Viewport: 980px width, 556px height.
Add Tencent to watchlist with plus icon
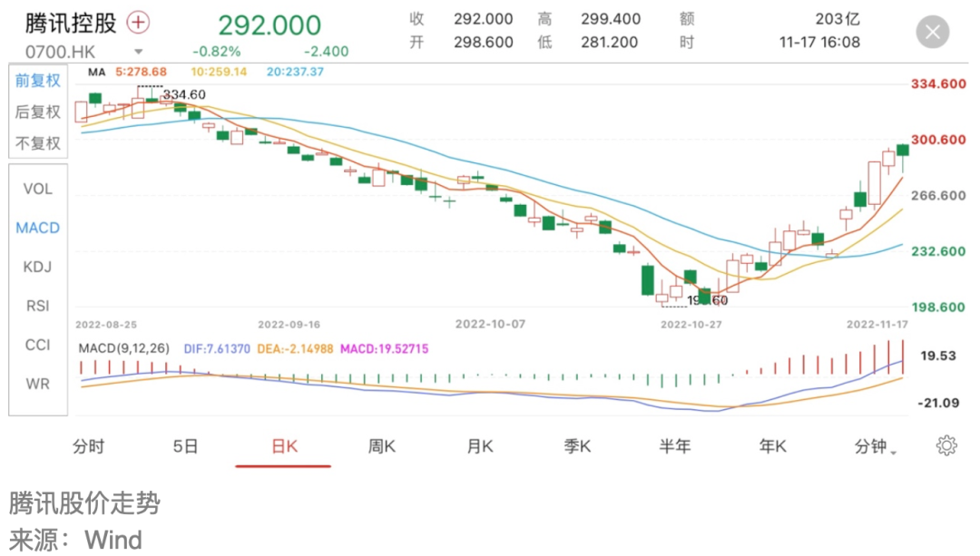[x=138, y=23]
